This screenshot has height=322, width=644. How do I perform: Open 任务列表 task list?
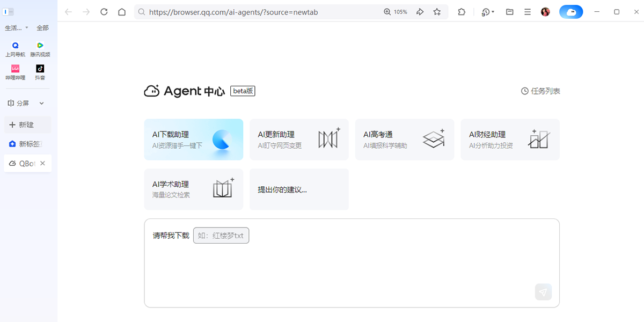click(x=541, y=91)
